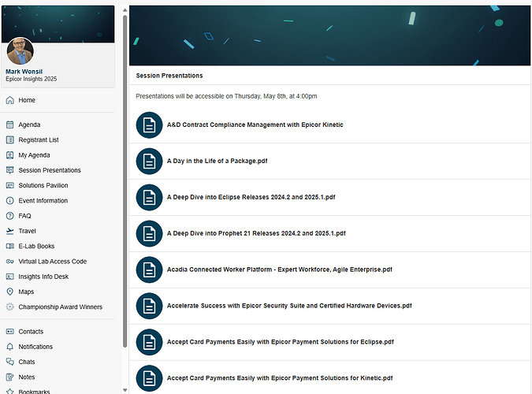Open Virtual Lab Access Code page
Viewport: 532px width, 394px height.
pyautogui.click(x=53, y=262)
